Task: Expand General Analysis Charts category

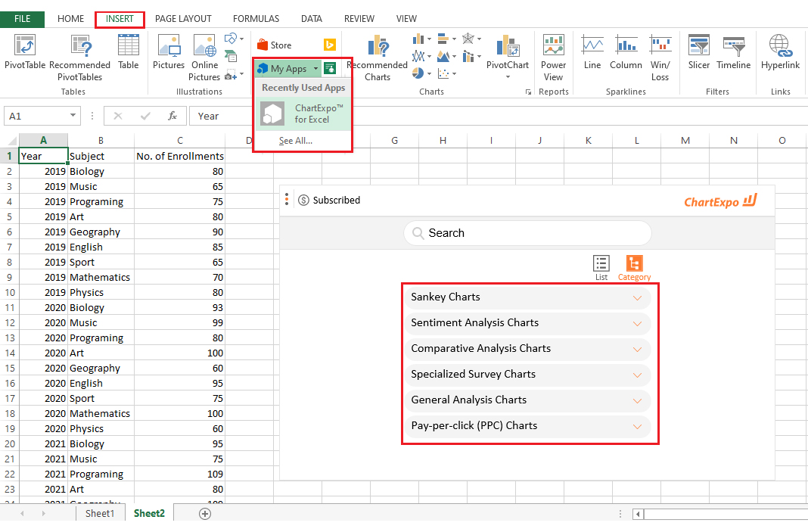Action: coord(527,400)
